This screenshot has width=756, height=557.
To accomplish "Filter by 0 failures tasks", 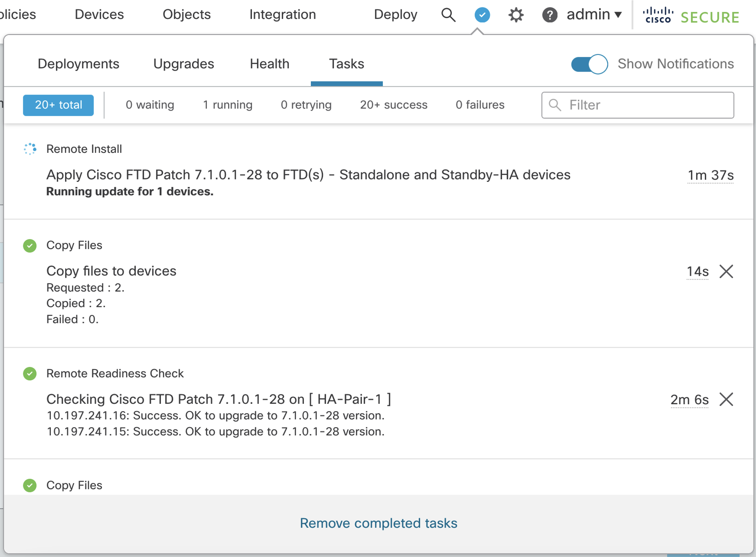I will tap(480, 105).
